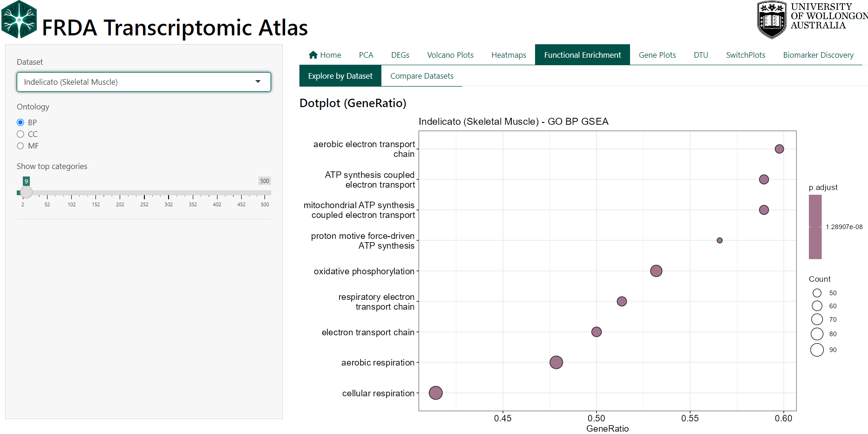Open the Volcano Plots tab
Image resolution: width=868 pixels, height=434 pixels.
[x=450, y=55]
